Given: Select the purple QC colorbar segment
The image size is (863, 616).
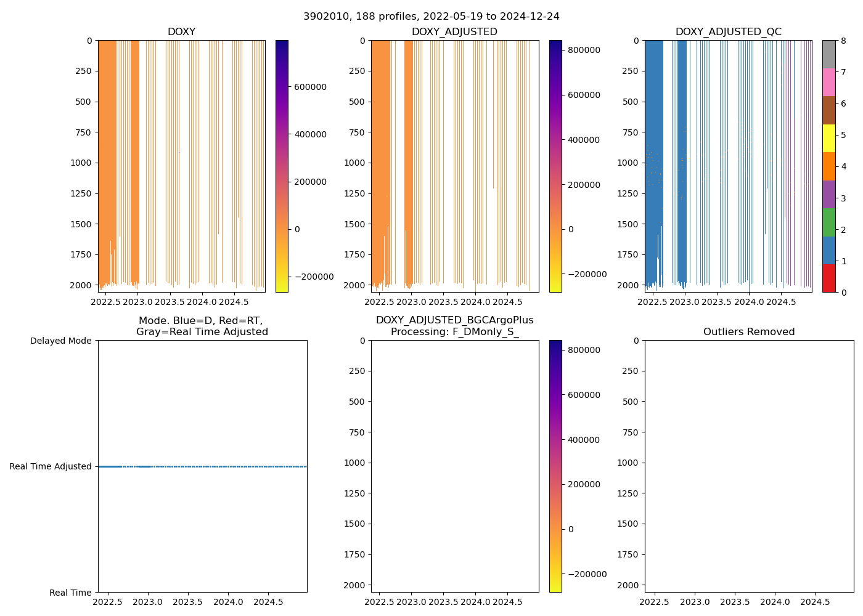Looking at the screenshot, I should [828, 194].
